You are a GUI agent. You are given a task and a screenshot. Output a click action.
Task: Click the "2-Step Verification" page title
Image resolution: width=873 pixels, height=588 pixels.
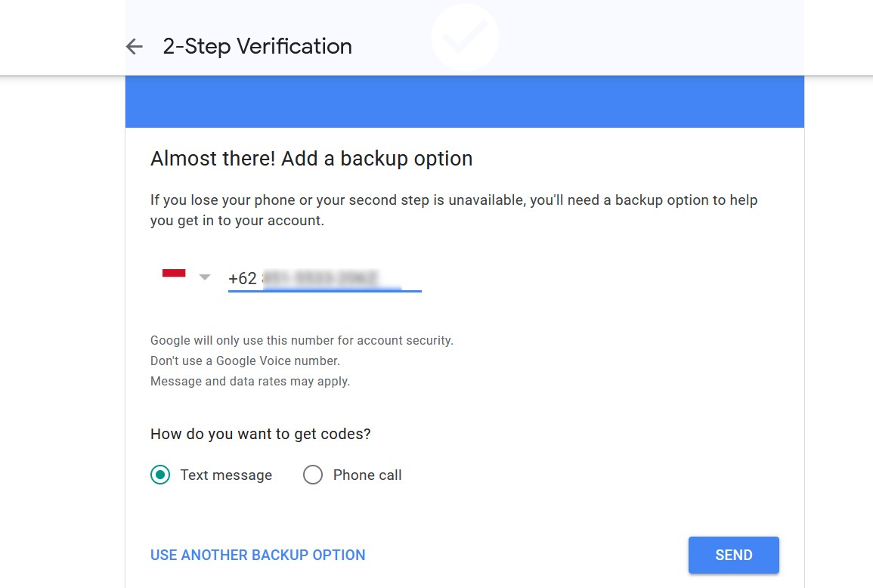click(x=258, y=47)
